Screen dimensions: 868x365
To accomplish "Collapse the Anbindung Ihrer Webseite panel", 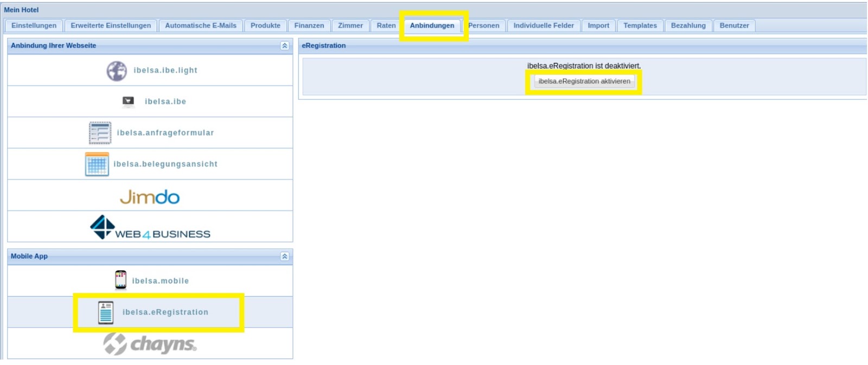I will coord(284,46).
